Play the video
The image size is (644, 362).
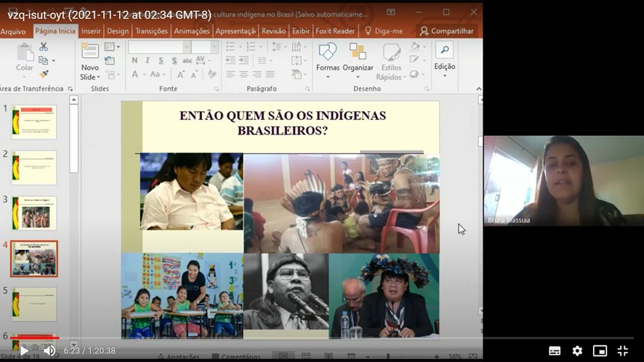24,351
